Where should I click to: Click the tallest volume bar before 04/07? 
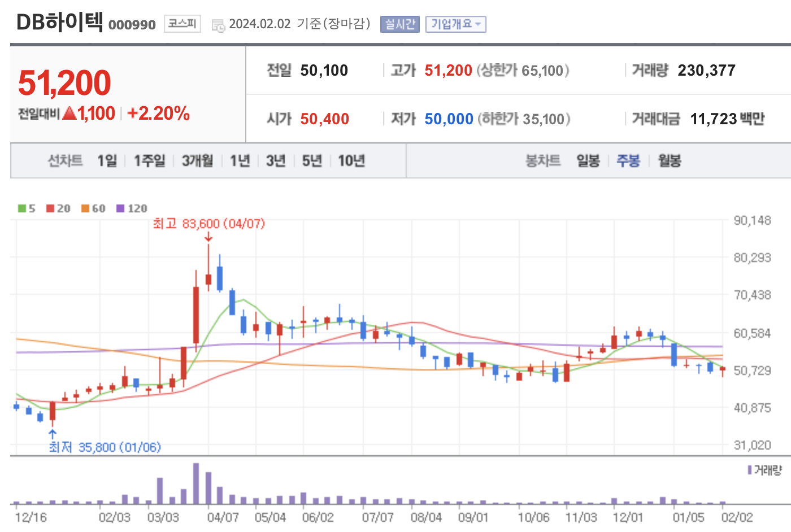[196, 483]
